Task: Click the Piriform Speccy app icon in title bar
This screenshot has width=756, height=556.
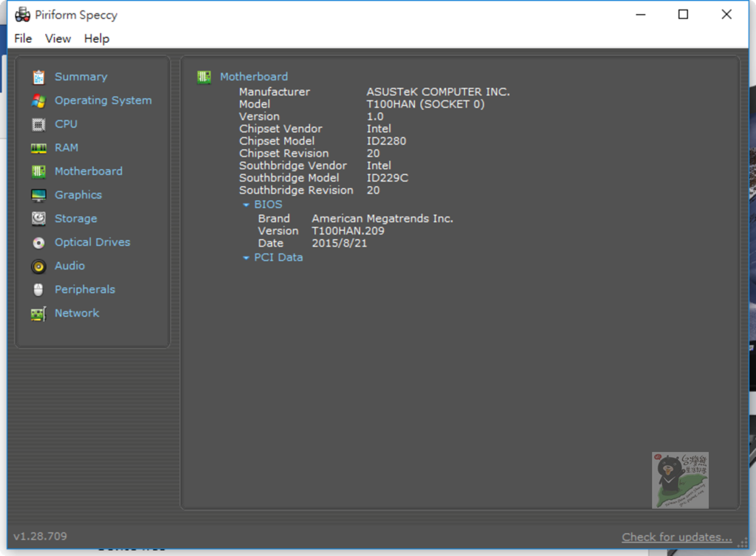Action: 22,15
